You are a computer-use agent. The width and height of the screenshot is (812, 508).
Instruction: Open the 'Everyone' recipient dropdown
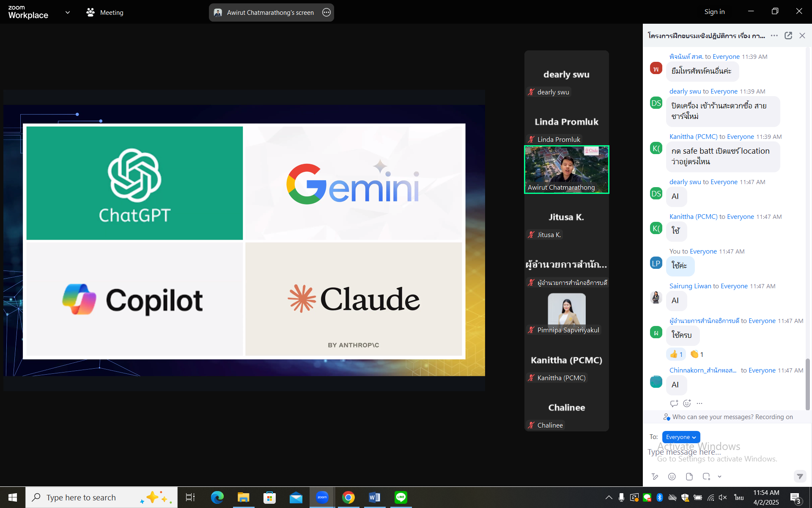point(681,437)
